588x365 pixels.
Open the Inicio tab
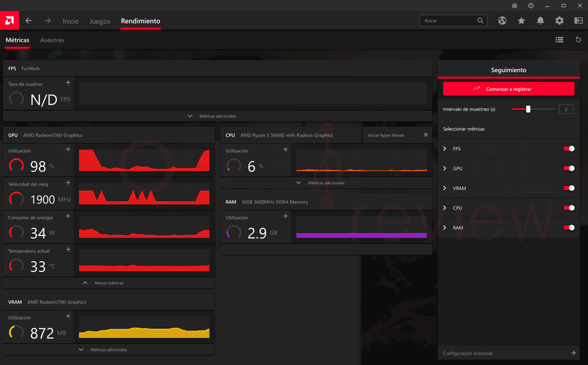tap(71, 21)
